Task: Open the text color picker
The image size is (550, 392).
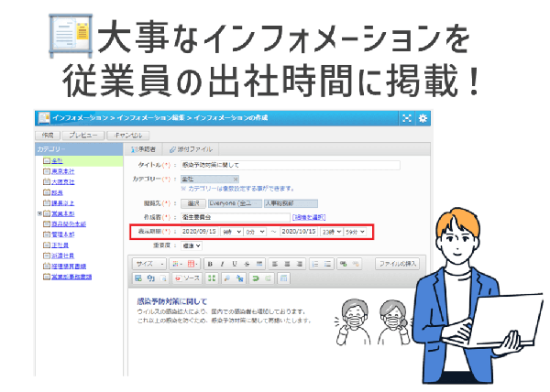Action: pyautogui.click(x=177, y=264)
